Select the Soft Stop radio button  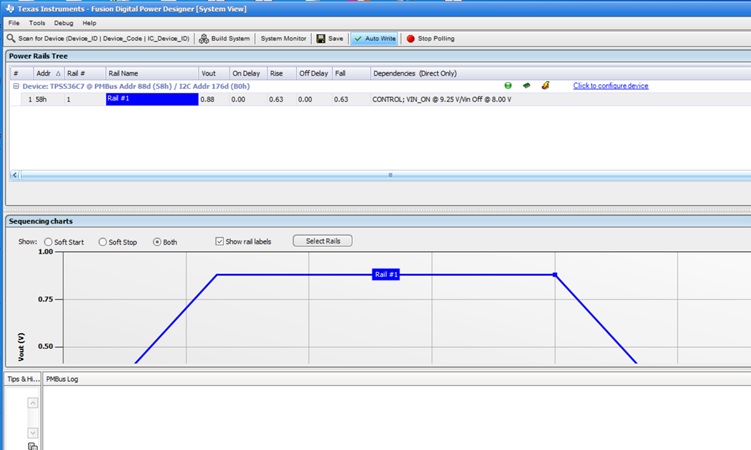102,242
